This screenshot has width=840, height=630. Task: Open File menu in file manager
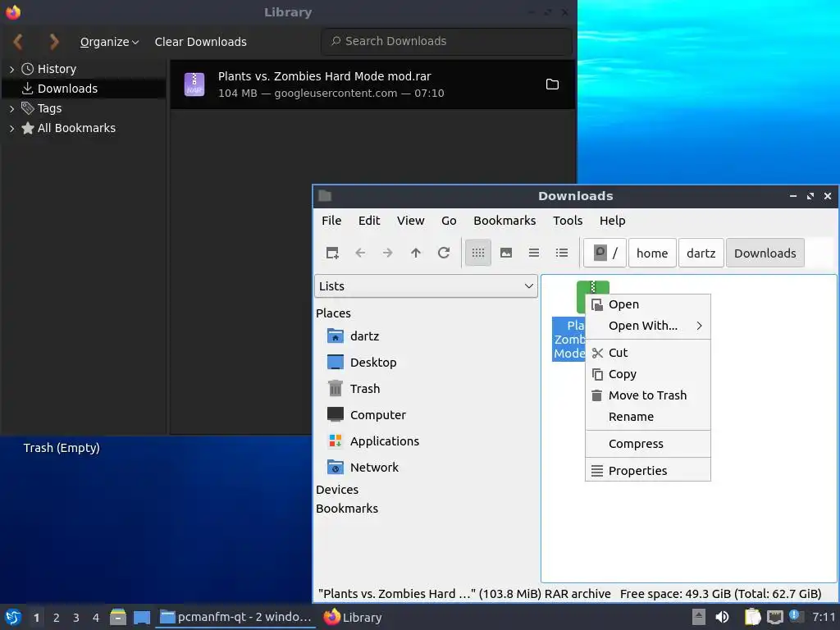[331, 221]
